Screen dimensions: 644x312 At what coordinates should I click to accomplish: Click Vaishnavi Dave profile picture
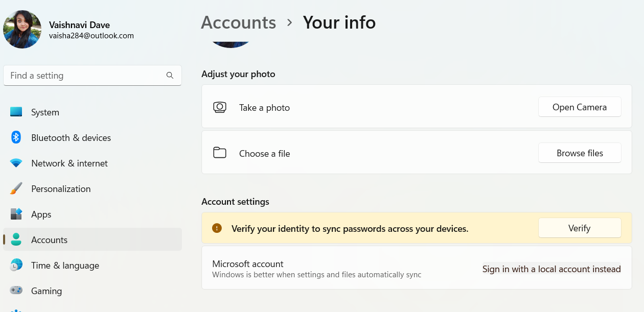click(22, 30)
